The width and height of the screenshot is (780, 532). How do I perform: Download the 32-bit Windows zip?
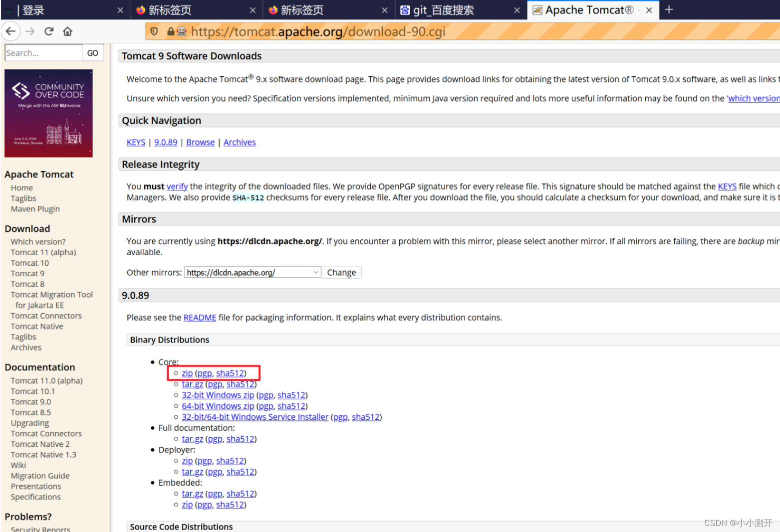218,395
